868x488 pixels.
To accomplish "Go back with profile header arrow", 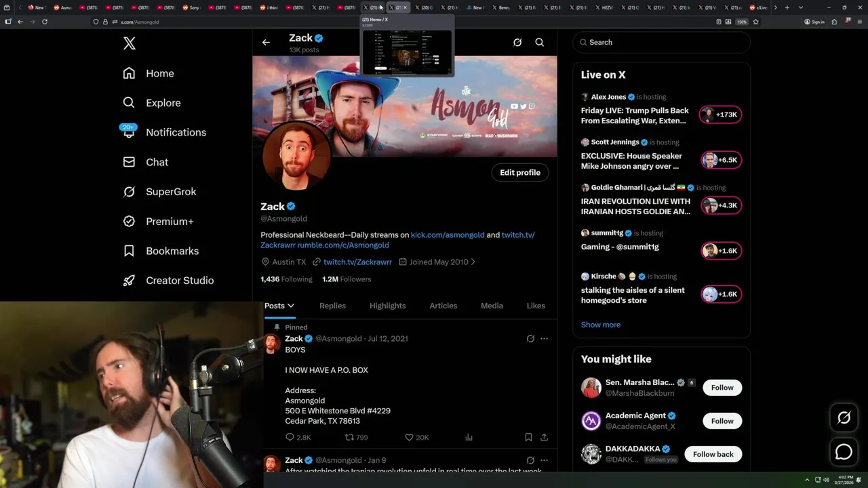I will [x=266, y=42].
